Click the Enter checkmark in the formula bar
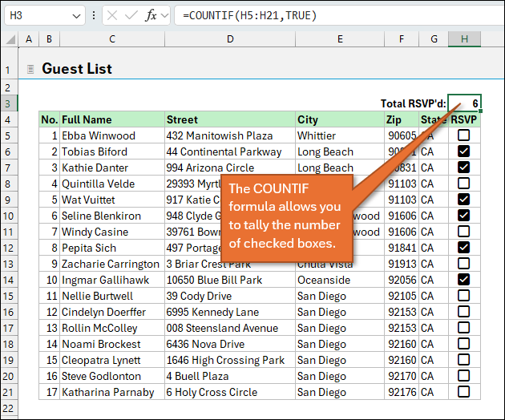505x420 pixels. coord(131,15)
